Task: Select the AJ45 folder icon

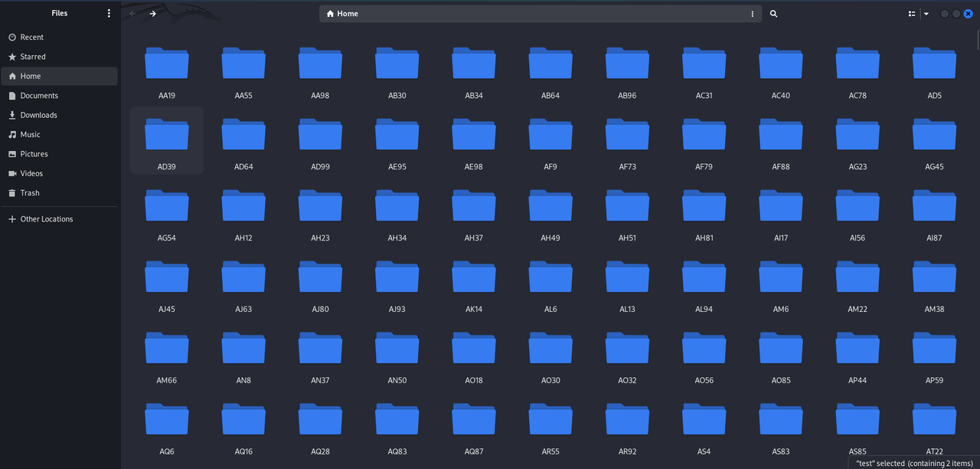Action: (x=167, y=277)
